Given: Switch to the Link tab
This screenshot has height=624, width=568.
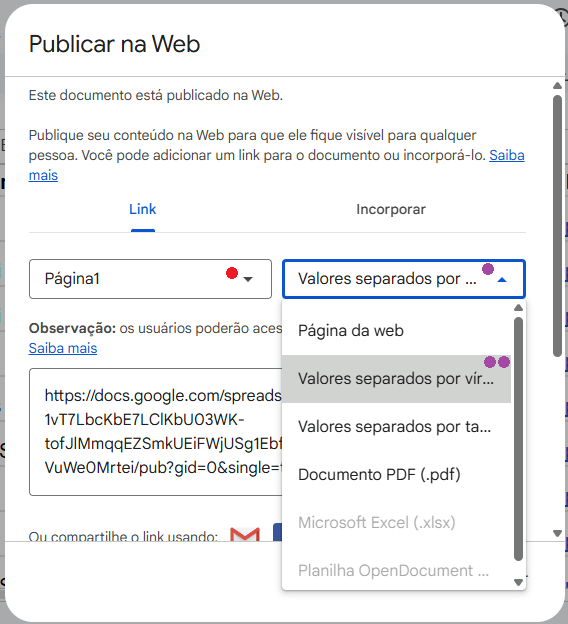Looking at the screenshot, I should 142,209.
